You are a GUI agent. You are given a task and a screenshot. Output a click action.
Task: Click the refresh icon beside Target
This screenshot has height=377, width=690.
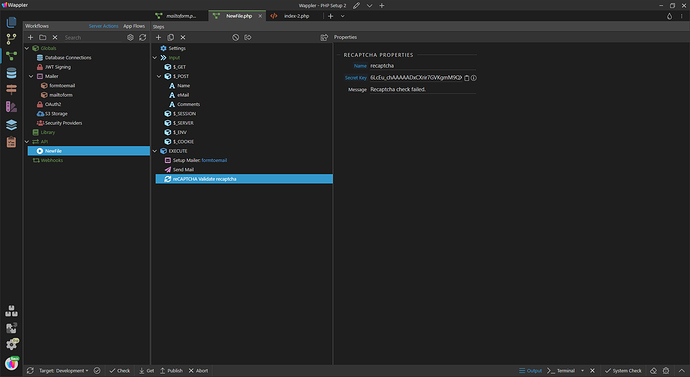30,370
